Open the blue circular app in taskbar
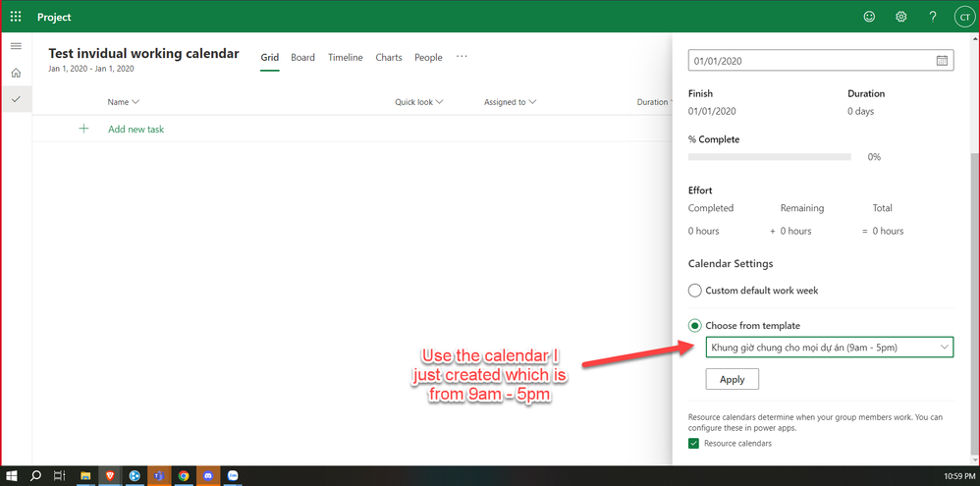Image resolution: width=980 pixels, height=486 pixels. tap(135, 476)
